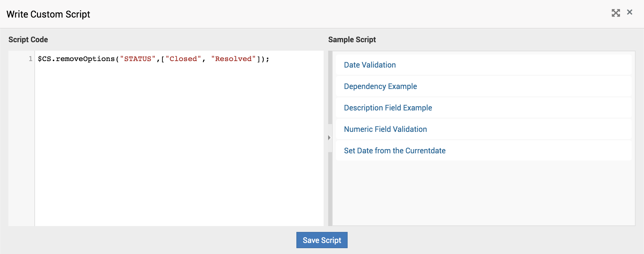Expand the script dialog to full screen
The height and width of the screenshot is (254, 644).
[x=615, y=13]
